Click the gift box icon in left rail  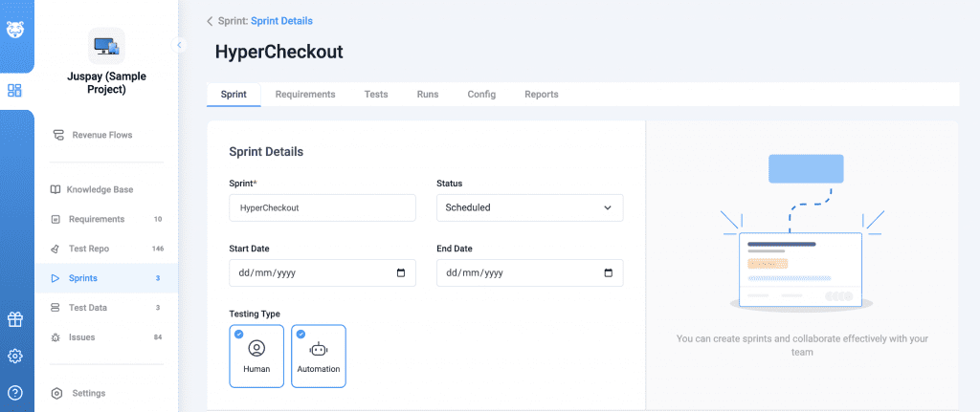(14, 319)
